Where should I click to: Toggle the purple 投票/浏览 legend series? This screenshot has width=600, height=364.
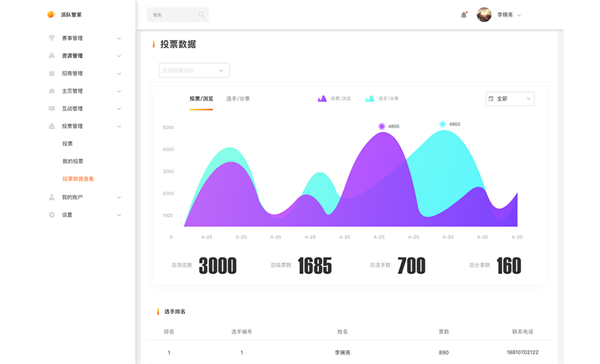click(x=334, y=99)
